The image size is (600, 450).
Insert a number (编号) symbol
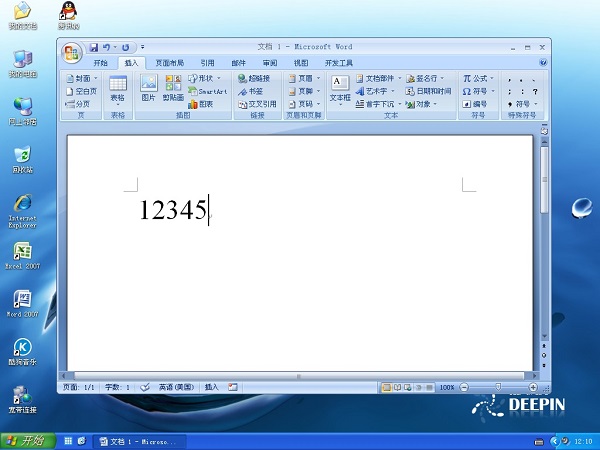(474, 104)
